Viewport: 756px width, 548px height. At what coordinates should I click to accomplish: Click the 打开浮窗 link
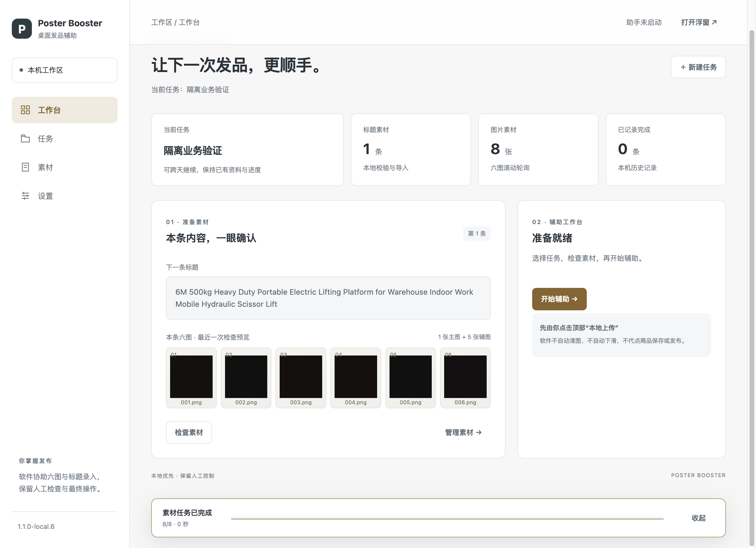coord(699,22)
